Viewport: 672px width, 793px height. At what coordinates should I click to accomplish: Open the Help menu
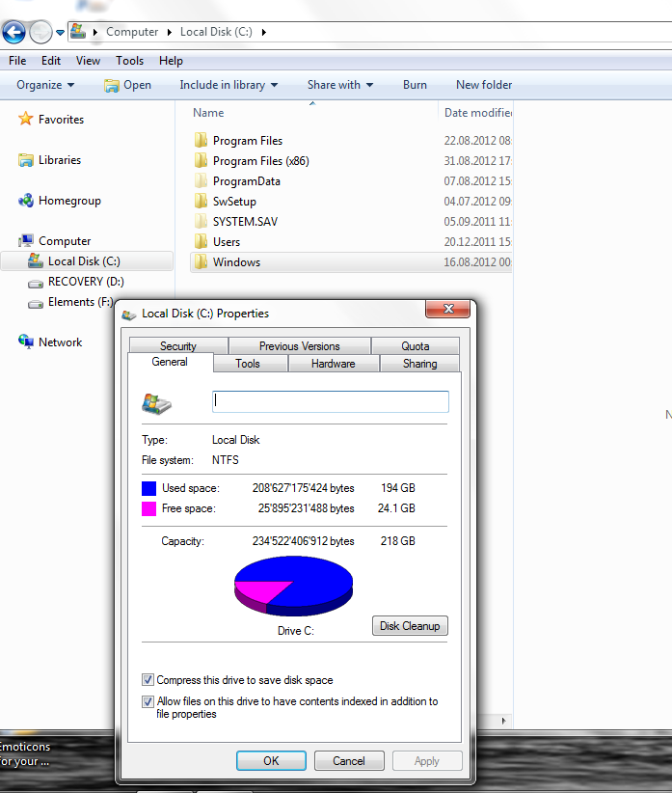171,61
